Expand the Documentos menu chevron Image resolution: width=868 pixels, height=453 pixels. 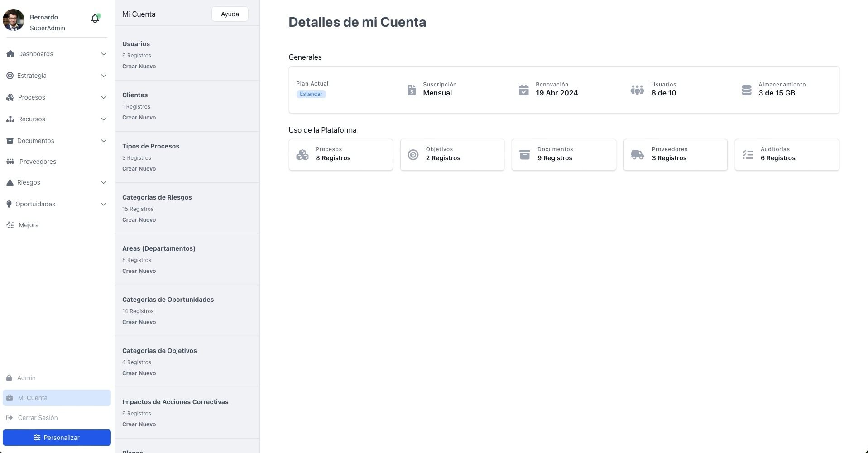click(x=104, y=141)
